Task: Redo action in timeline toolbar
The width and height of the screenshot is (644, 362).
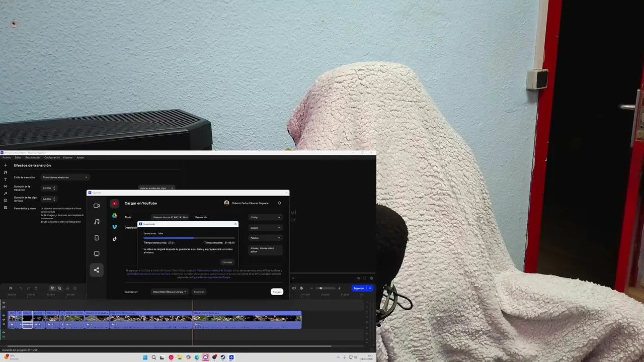Action: [x=28, y=288]
